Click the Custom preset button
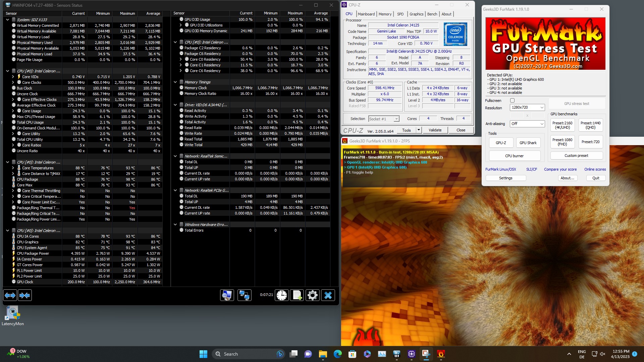 tap(576, 156)
